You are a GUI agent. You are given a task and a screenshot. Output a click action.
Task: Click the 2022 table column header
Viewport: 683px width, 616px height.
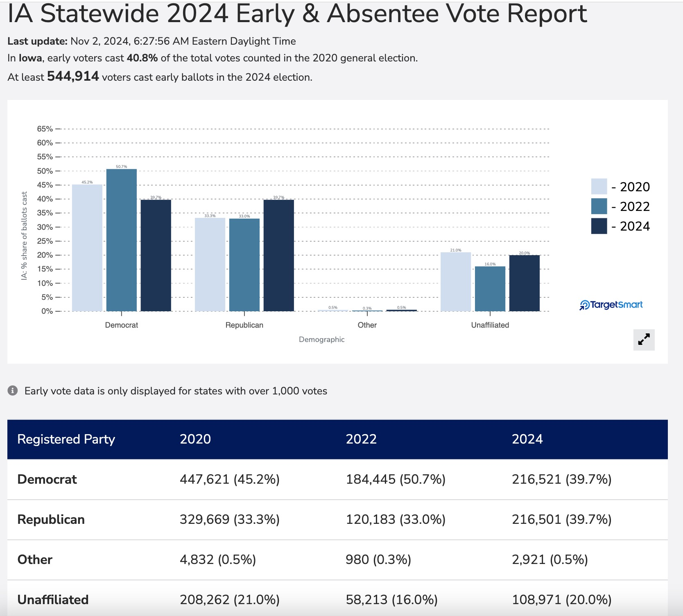pyautogui.click(x=361, y=439)
